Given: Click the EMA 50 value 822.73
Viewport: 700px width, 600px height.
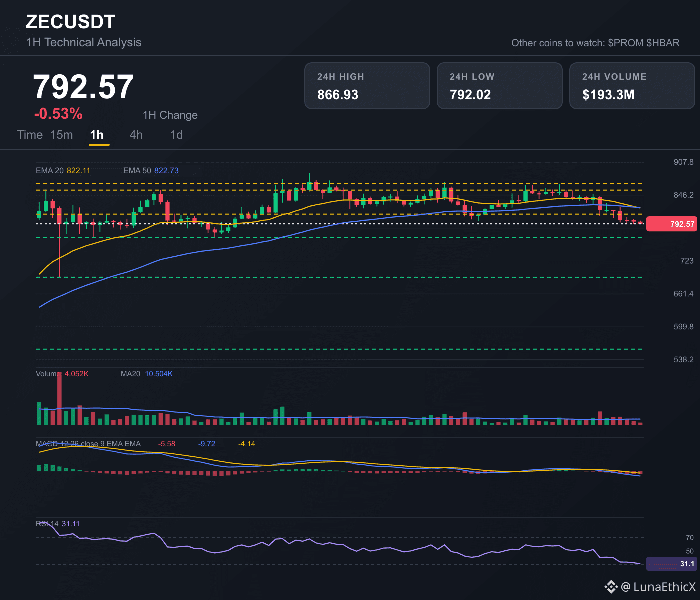Looking at the screenshot, I should tap(166, 170).
